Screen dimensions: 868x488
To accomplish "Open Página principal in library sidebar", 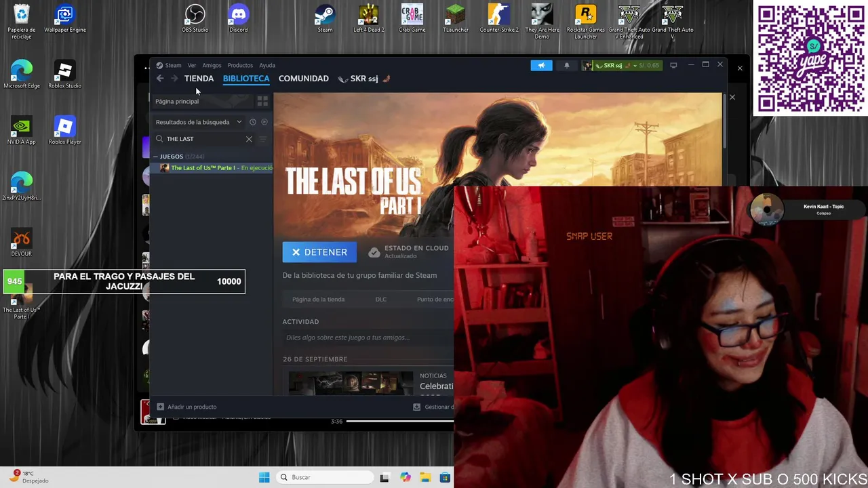I will (x=177, y=101).
